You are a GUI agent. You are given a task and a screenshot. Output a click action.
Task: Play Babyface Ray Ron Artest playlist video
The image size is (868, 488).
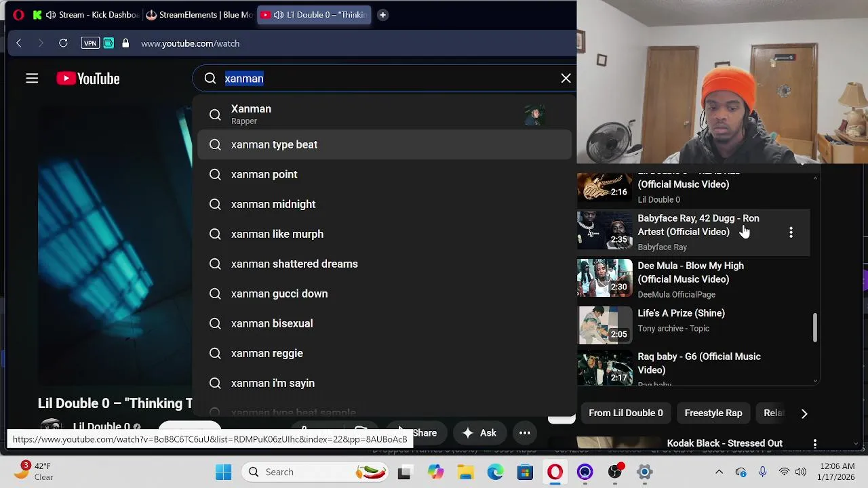tap(698, 225)
